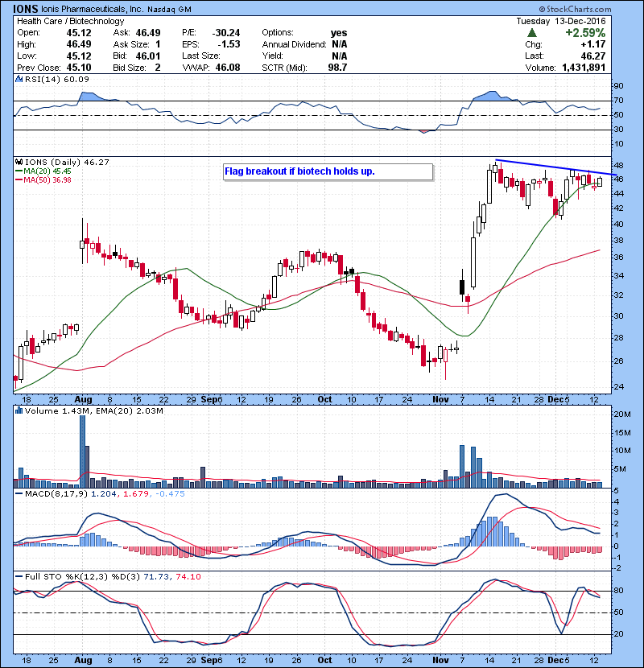The width and height of the screenshot is (644, 668).
Task: Click the StockCharts.com copyright label
Action: [x=575, y=9]
